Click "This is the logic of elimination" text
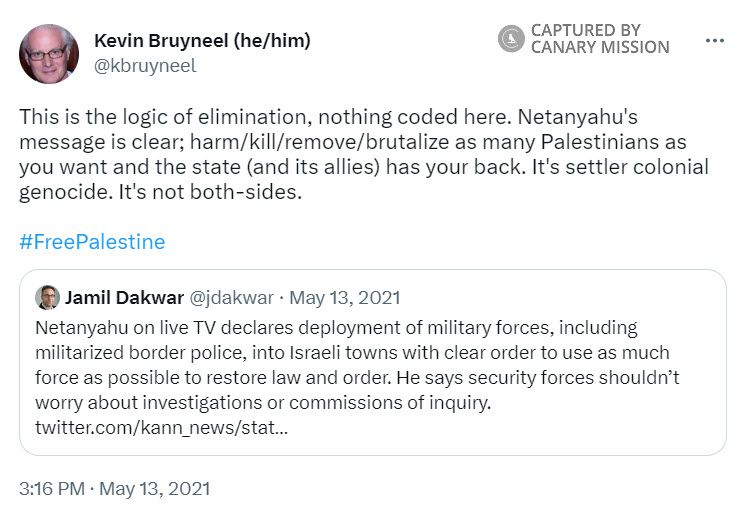The image size is (745, 513). [x=139, y=116]
